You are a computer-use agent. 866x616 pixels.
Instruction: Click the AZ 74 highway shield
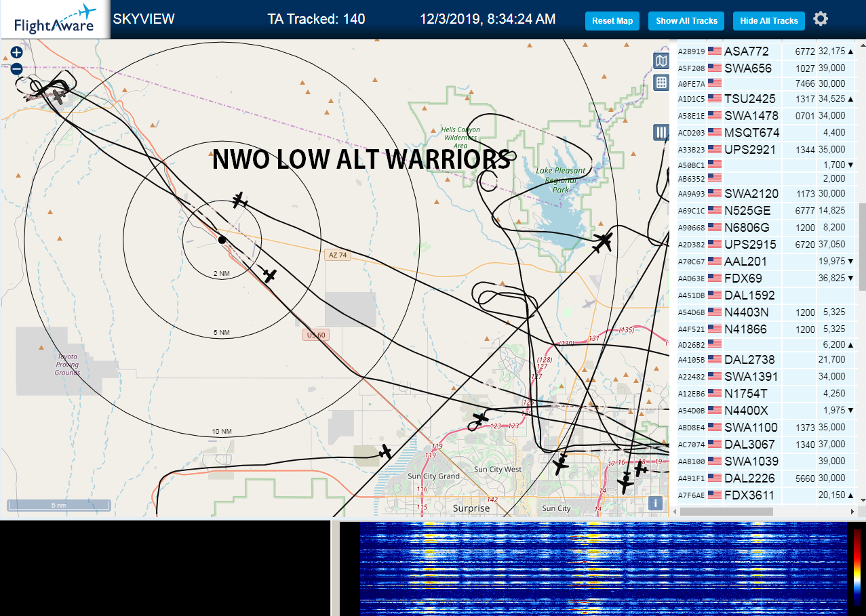click(x=337, y=255)
